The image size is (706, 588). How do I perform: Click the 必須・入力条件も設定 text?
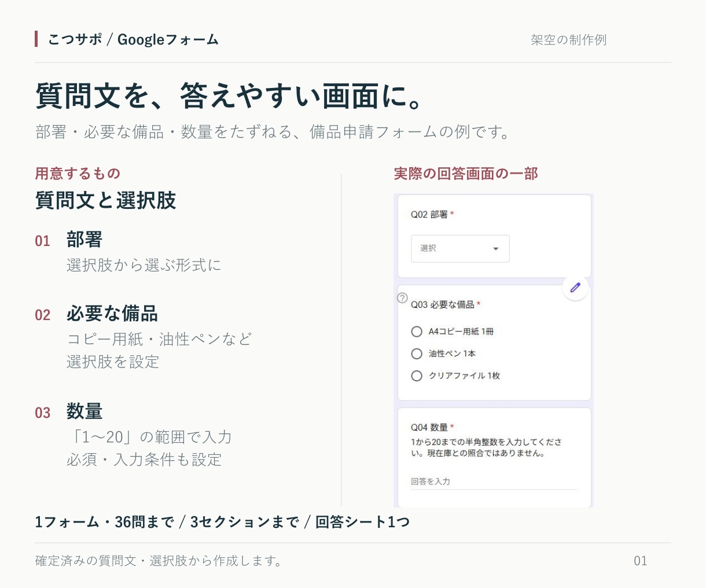pyautogui.click(x=144, y=460)
